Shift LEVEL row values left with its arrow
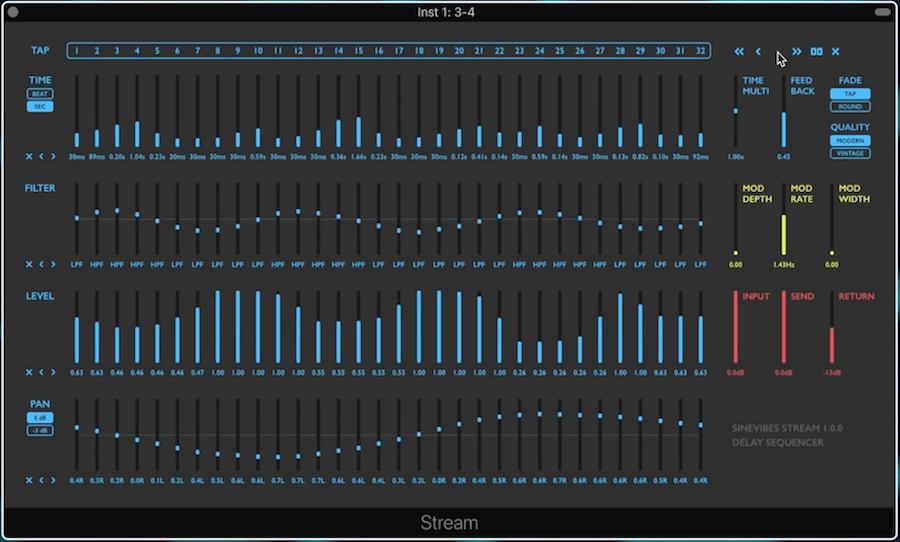The image size is (900, 542). click(41, 372)
